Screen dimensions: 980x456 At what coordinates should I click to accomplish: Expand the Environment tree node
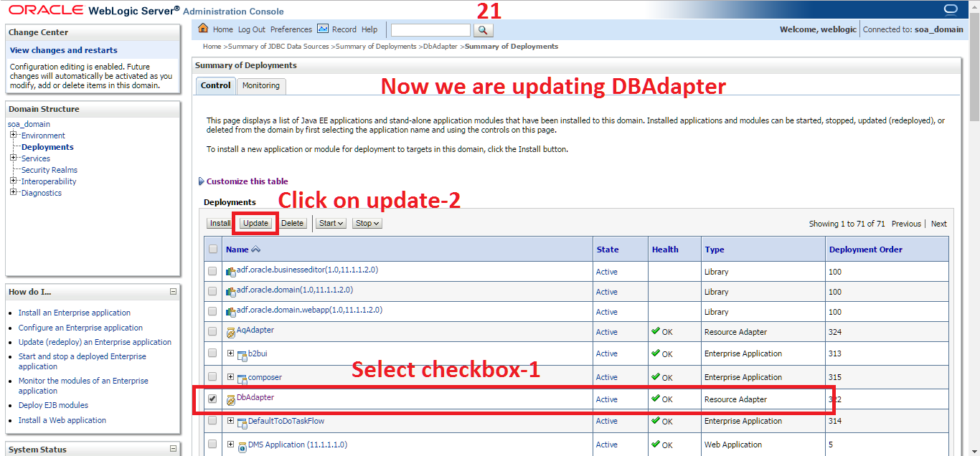point(14,135)
